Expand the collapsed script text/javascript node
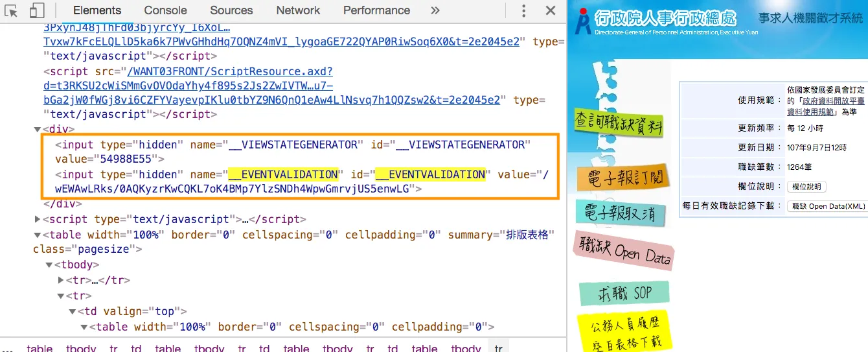Viewport: 868px width, 352px height. pos(38,220)
